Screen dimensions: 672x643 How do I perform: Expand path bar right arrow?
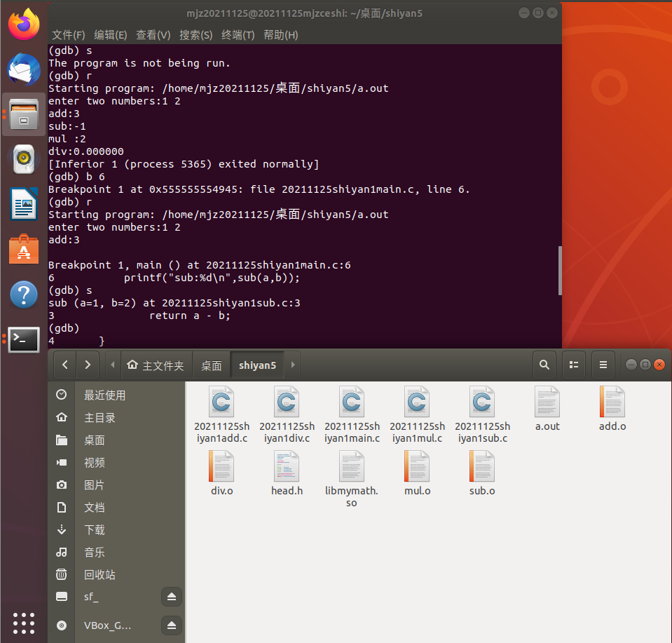click(293, 365)
